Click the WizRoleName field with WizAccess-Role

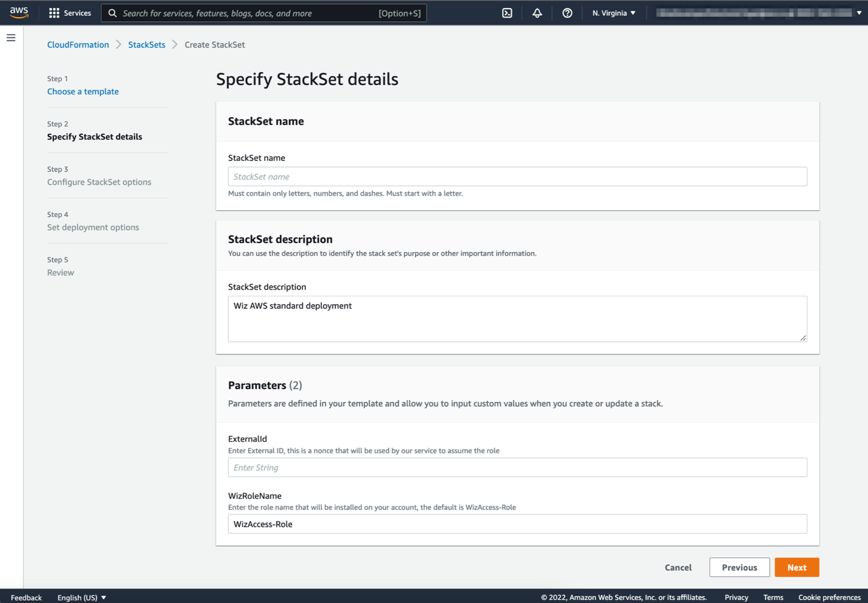(517, 524)
